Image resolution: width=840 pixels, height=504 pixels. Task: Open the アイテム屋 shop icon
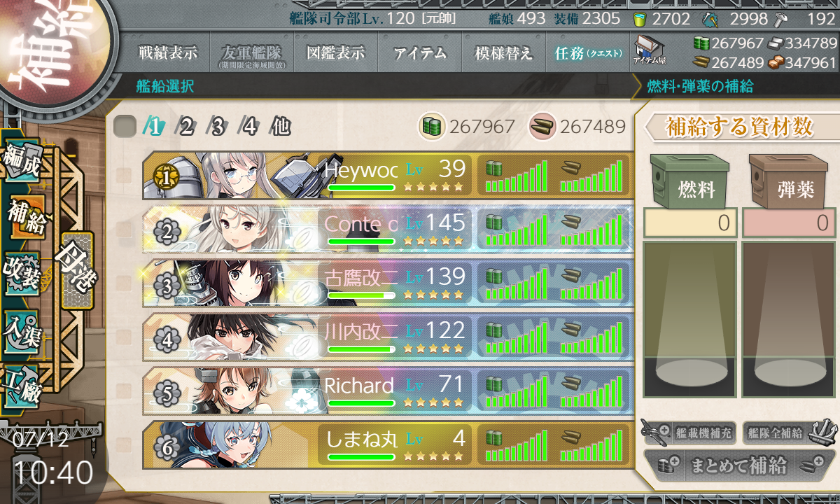(x=649, y=51)
